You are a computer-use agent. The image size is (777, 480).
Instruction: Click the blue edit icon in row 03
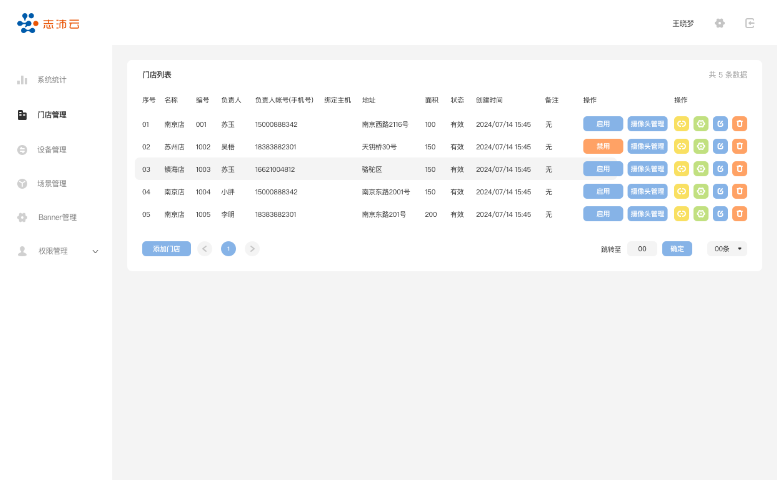[720, 169]
